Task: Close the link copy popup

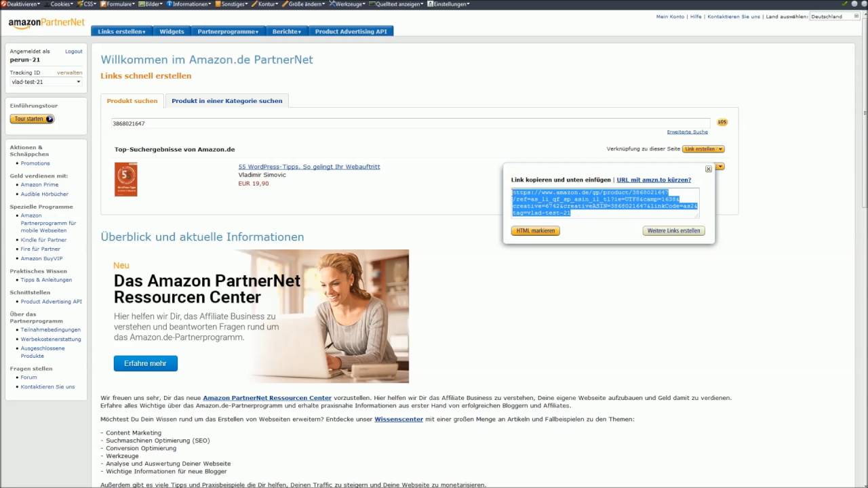Action: [708, 169]
